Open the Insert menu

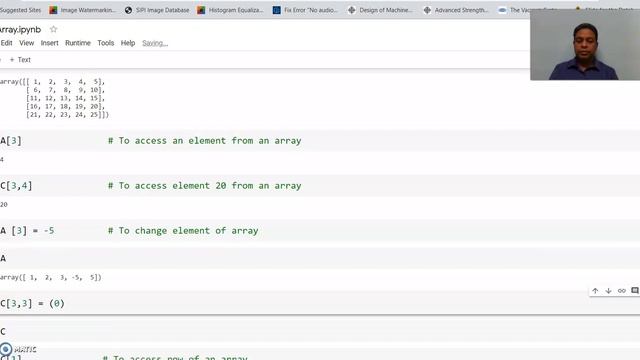[x=49, y=43]
